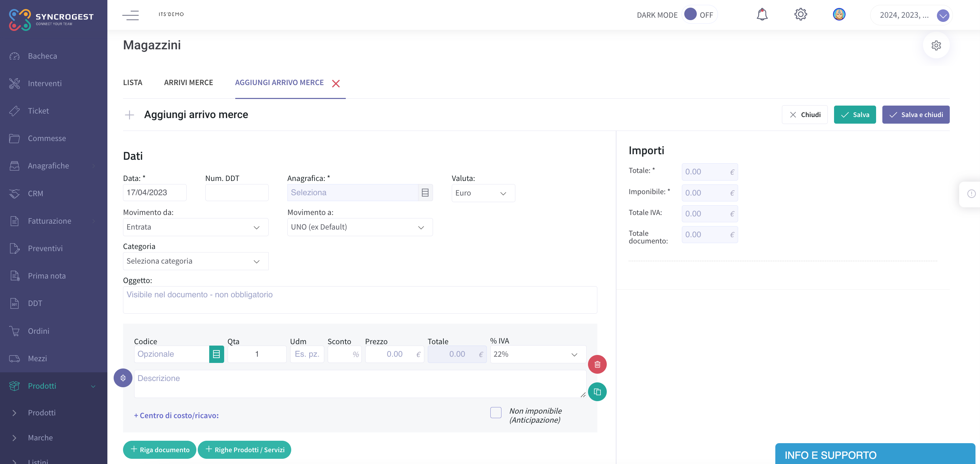
Task: Open the user avatar menu
Action: (839, 15)
